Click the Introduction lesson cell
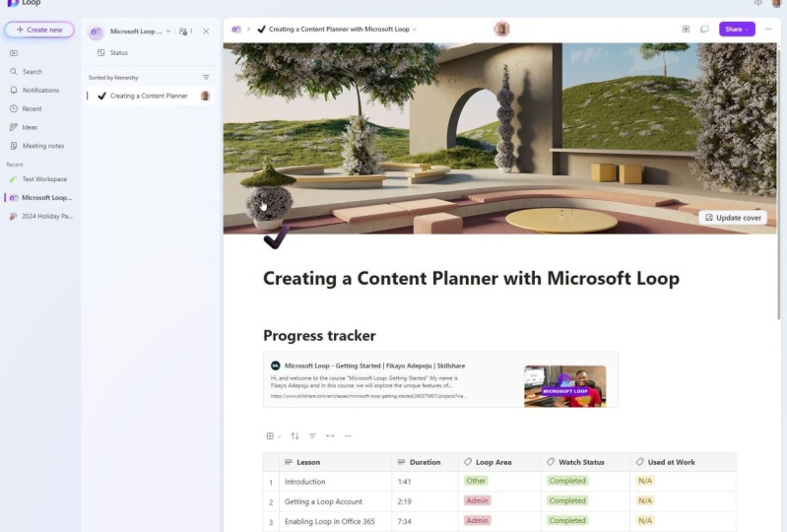The width and height of the screenshot is (787, 532). click(x=335, y=482)
